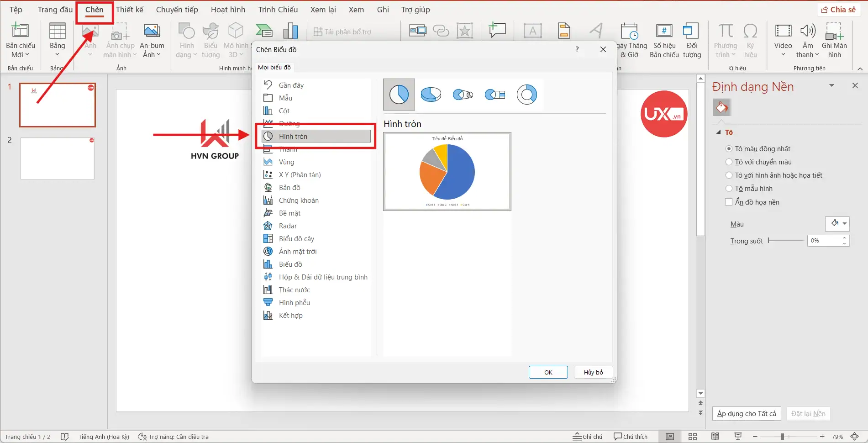This screenshot has height=443, width=868.
Task: Select Tô mẫu hình radio option
Action: coord(729,189)
